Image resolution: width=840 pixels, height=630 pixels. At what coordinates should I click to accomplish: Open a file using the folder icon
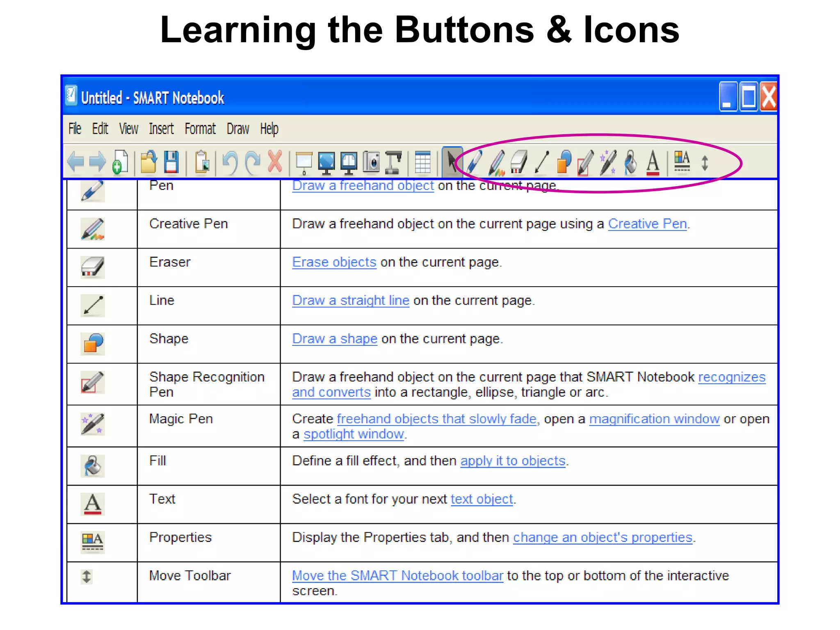pos(149,162)
